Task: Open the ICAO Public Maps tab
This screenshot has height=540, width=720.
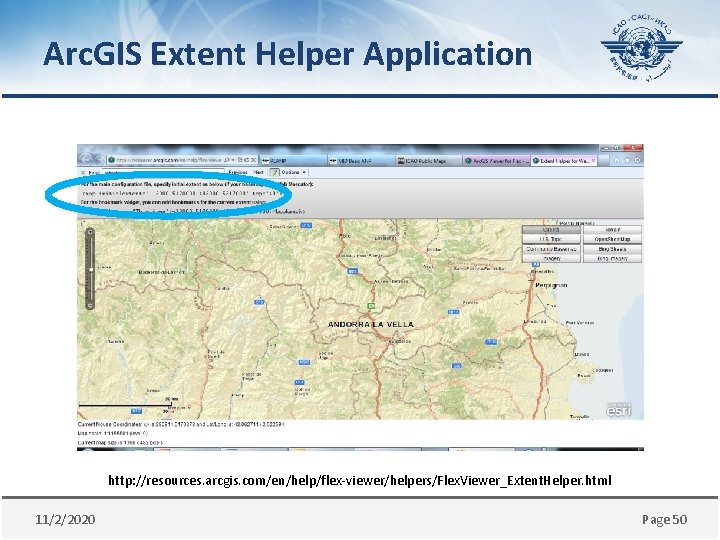Action: pos(429,161)
